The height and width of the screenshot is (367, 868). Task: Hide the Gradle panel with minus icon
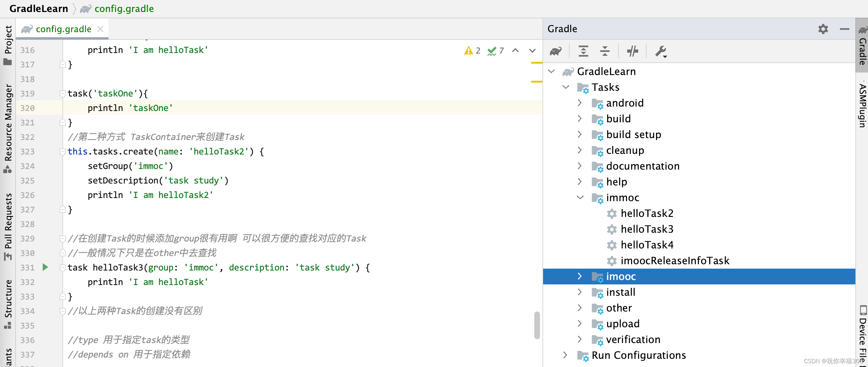pos(844,29)
